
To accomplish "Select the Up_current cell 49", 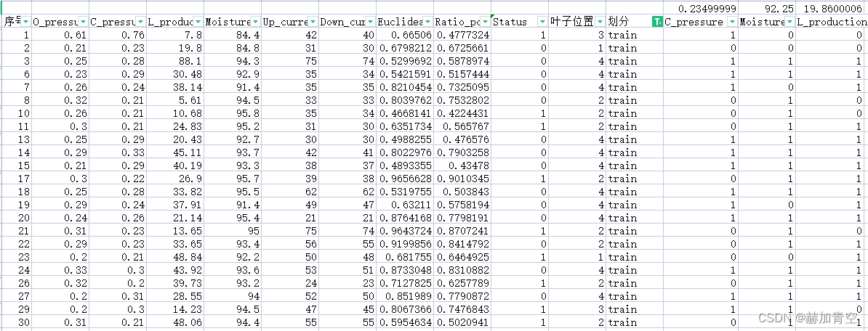I will (x=290, y=205).
